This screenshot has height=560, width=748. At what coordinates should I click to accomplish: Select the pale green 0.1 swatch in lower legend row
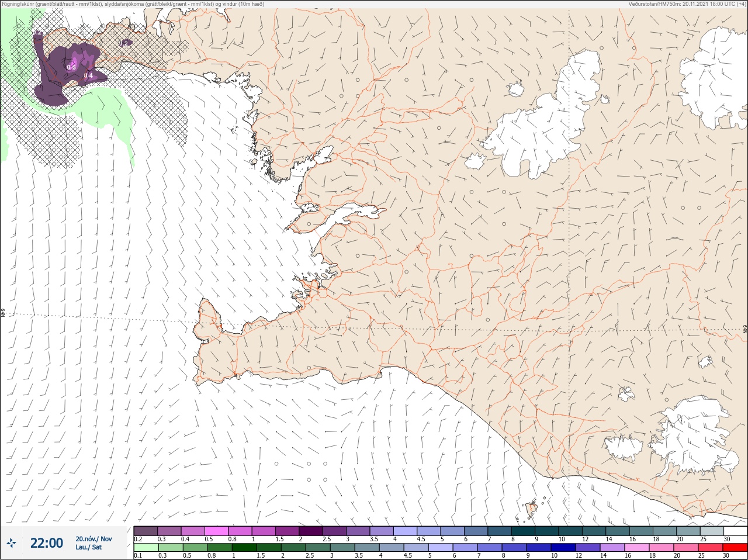point(146,548)
